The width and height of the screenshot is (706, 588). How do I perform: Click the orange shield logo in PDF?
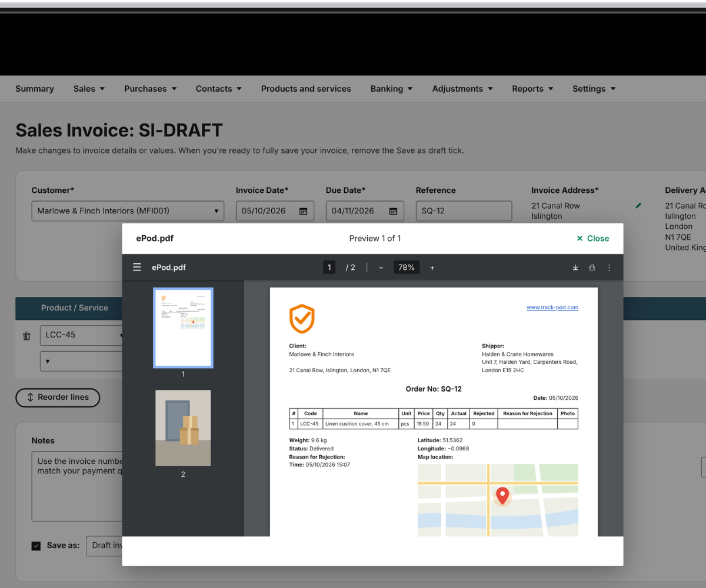(302, 319)
